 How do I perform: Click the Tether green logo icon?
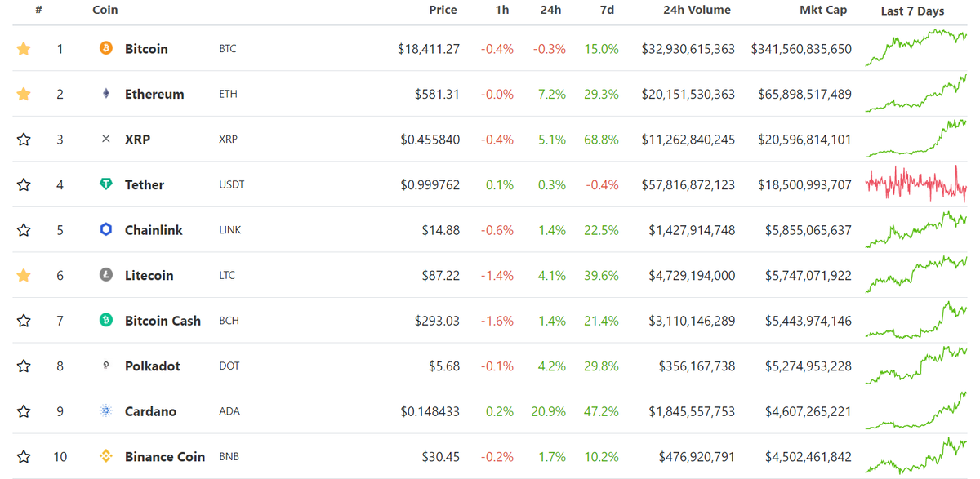[106, 184]
